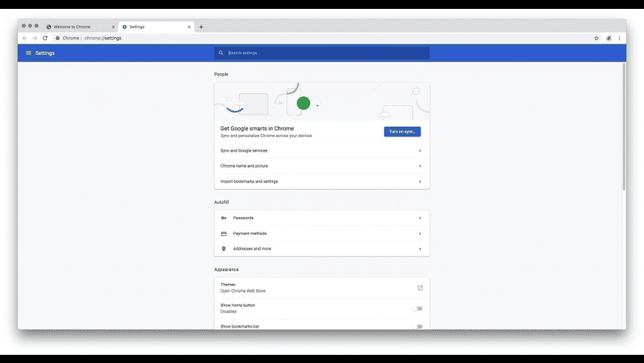Click the forward navigation arrow

[x=35, y=39]
